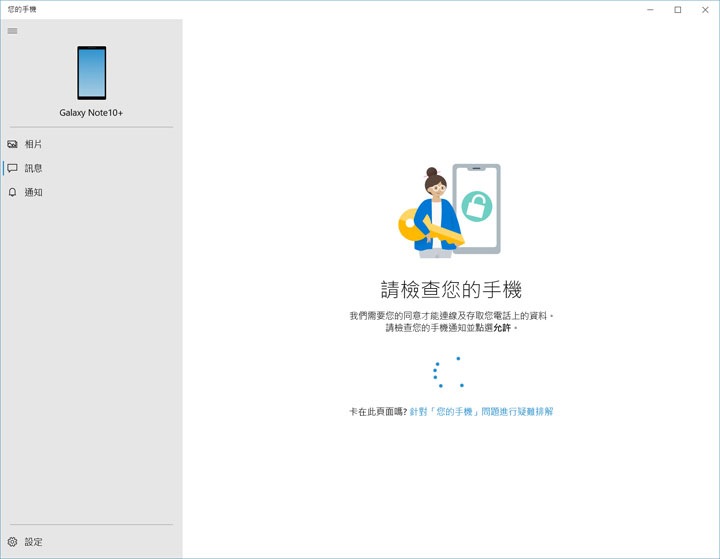Click the 請檢查您的手機 heading
720x559 pixels.
451,289
